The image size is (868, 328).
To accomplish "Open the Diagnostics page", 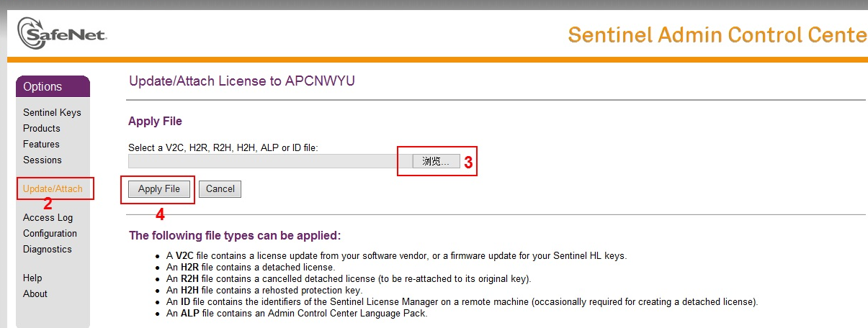I will tap(48, 249).
